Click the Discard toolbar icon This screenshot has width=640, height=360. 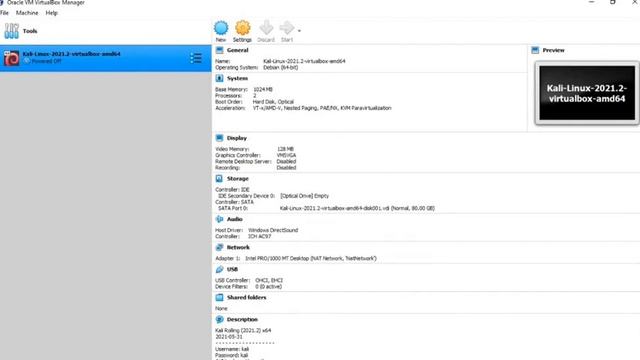coord(266,28)
